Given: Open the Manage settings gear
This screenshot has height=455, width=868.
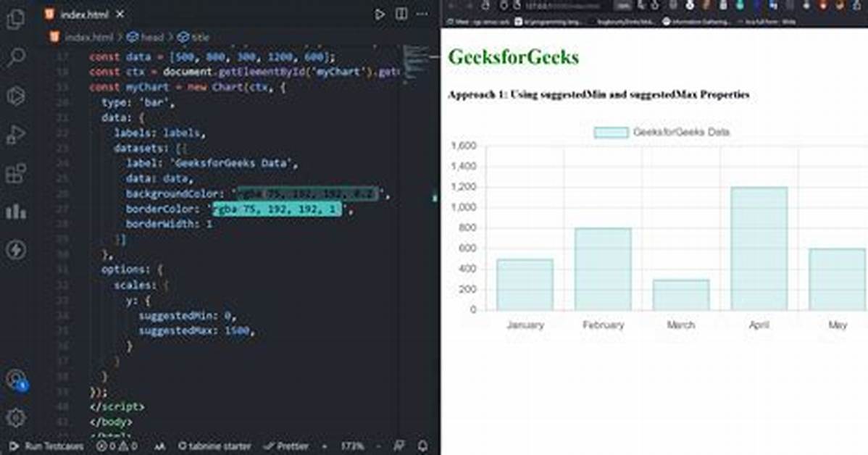Looking at the screenshot, I should tap(15, 417).
